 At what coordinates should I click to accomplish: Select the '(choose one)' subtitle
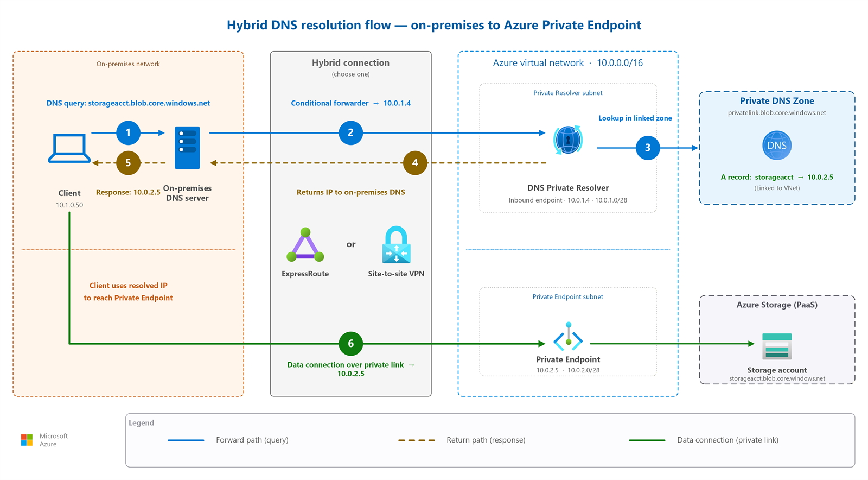click(350, 74)
